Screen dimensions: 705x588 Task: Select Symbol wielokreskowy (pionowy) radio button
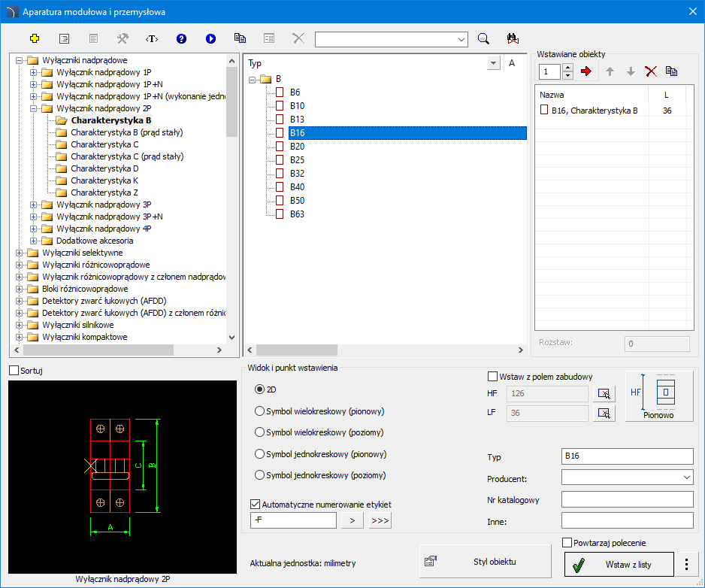point(260,411)
